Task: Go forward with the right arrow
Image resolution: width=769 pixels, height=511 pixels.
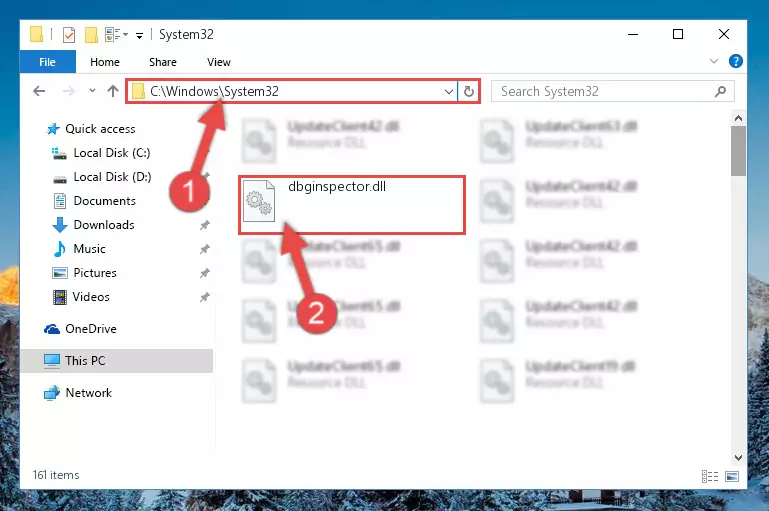Action: click(x=69, y=91)
